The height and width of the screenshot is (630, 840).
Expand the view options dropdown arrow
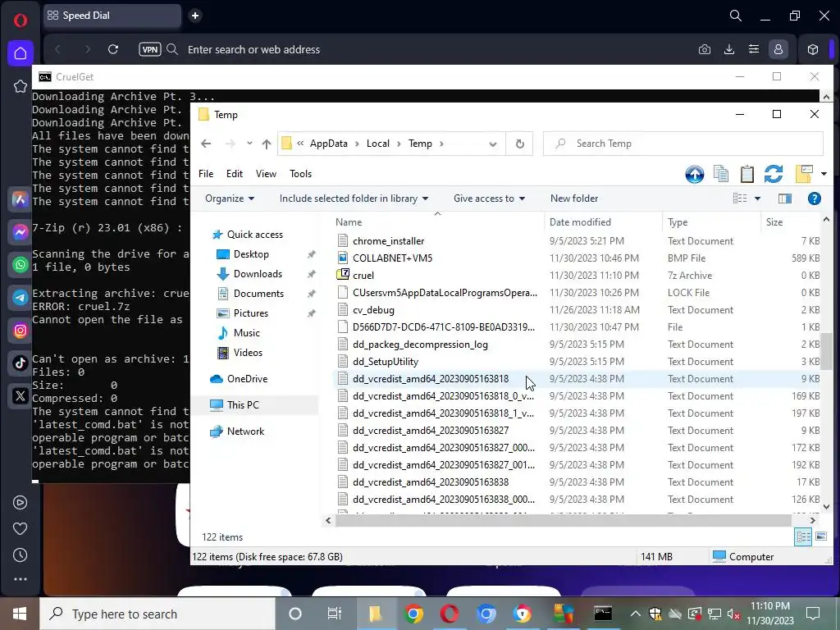coord(757,199)
